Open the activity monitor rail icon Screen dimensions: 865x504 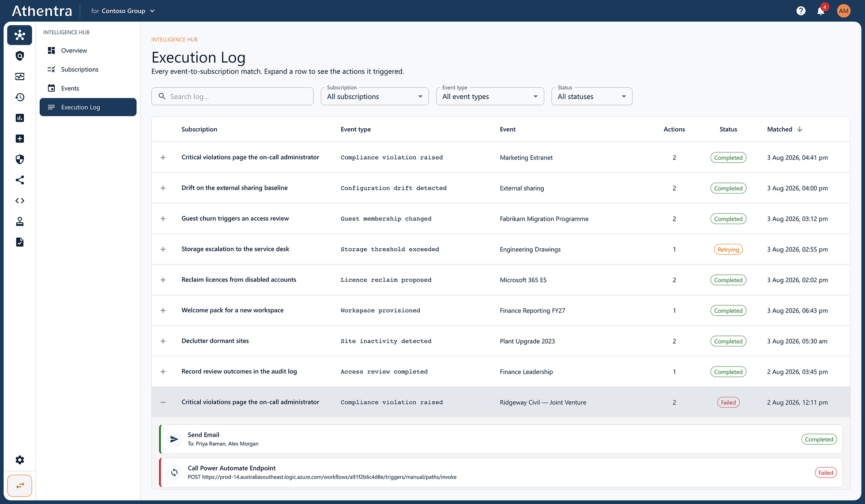[19, 76]
